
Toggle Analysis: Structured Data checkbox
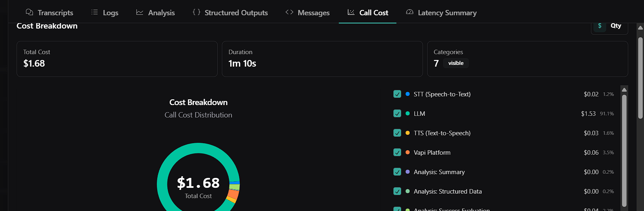click(397, 191)
